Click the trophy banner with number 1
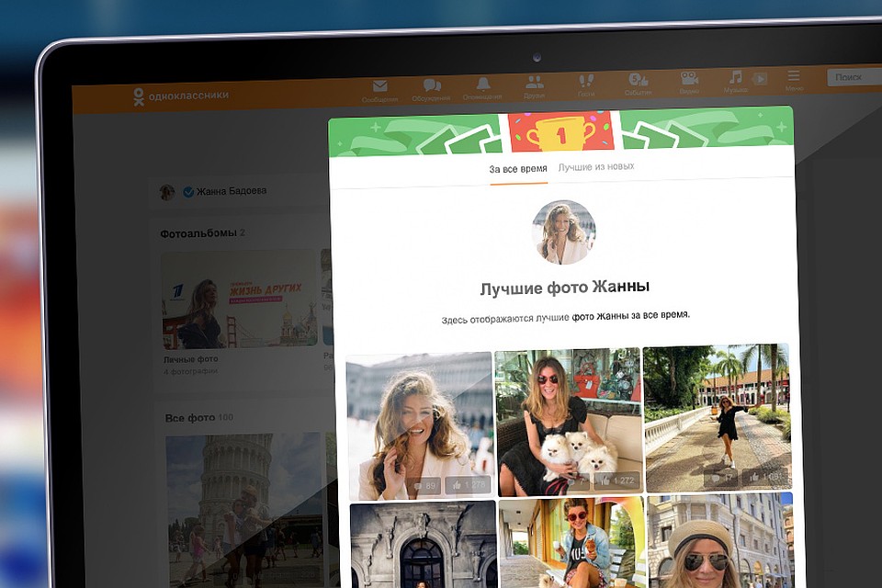 [x=560, y=133]
